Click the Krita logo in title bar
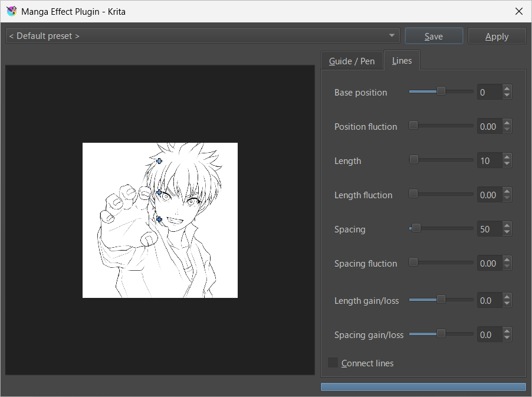Screen dimensions: 532x397 click(x=11, y=11)
